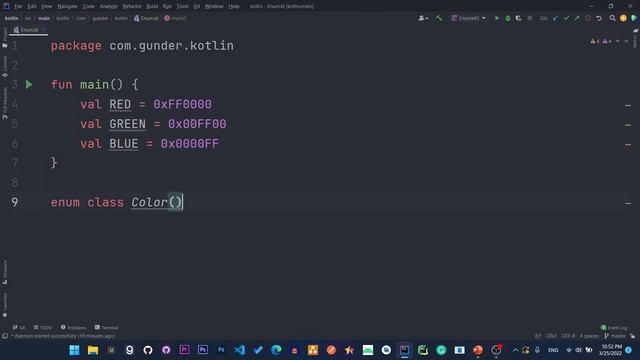Click the ENG language indicator in tray
The image size is (640, 360).
[x=553, y=350]
